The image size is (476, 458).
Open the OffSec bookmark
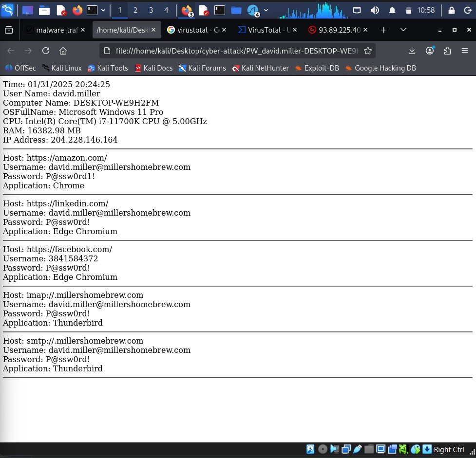pos(20,68)
